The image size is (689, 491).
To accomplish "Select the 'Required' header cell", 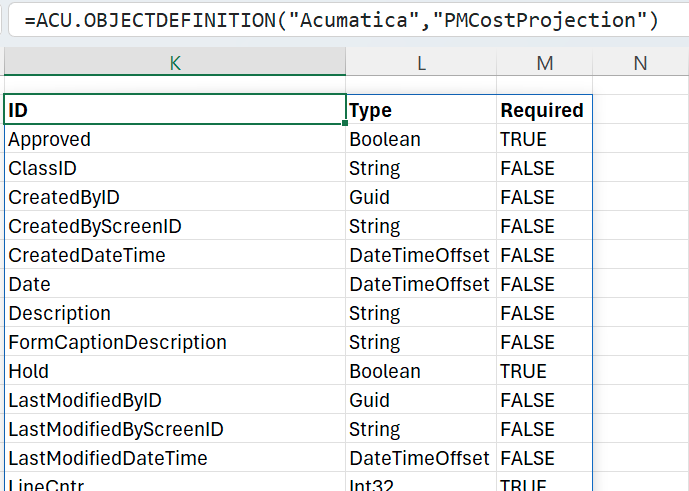I will [544, 109].
